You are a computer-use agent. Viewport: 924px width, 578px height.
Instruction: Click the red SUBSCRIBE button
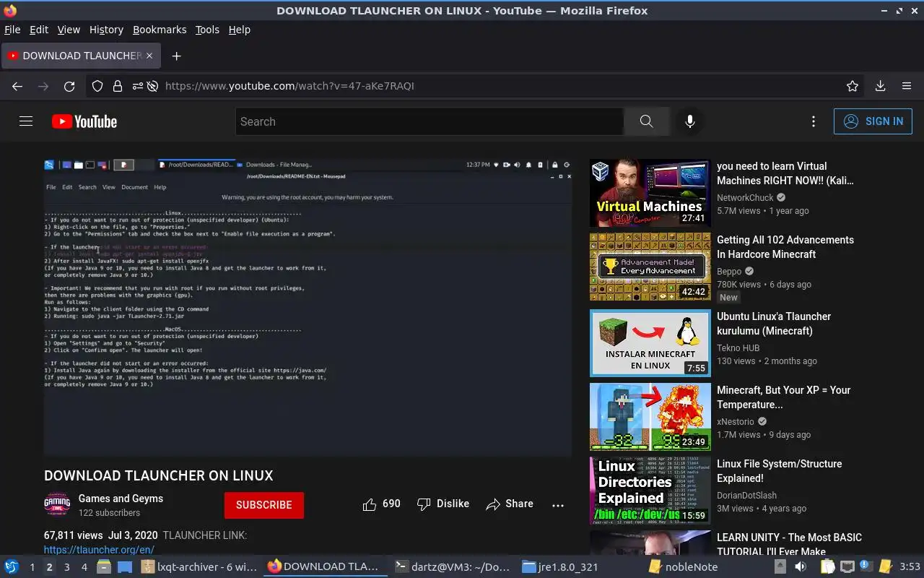tap(264, 505)
